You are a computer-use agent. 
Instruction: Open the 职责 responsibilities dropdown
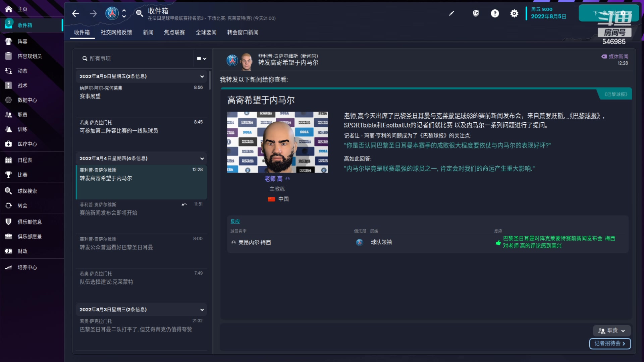pos(612,330)
